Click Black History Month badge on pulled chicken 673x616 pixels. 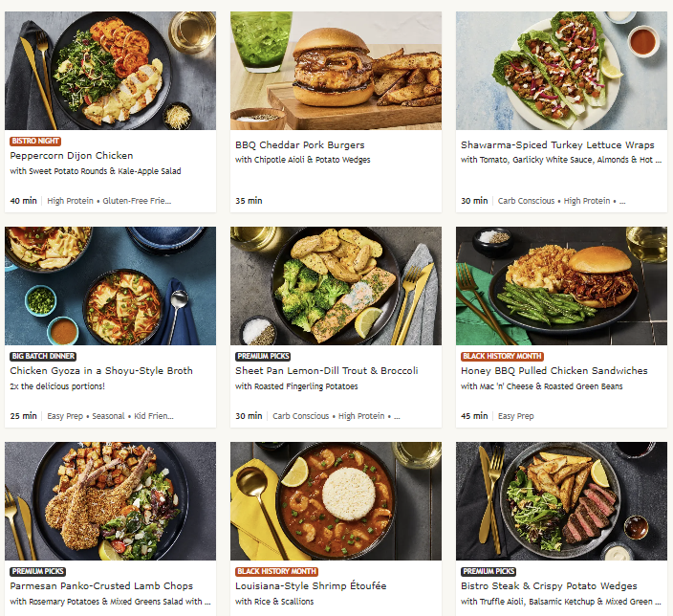click(x=502, y=356)
